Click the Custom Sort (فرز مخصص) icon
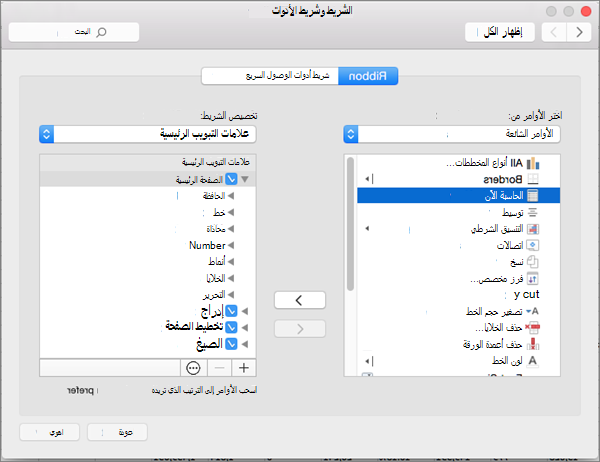 533,279
